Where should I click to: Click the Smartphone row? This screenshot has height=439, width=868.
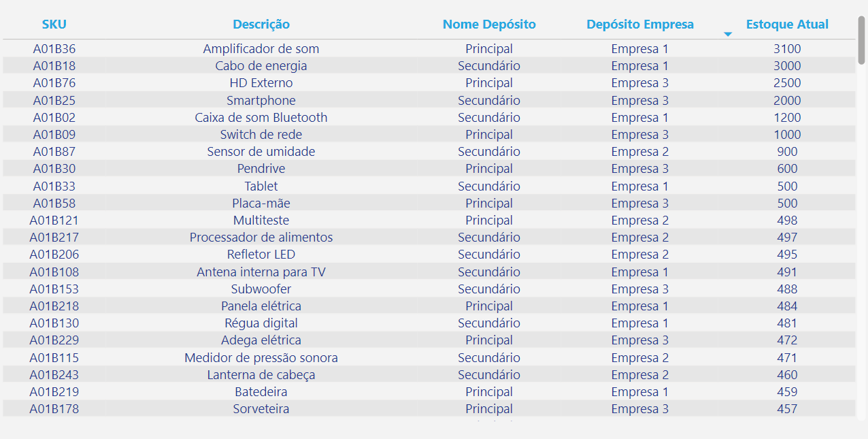[x=261, y=99]
